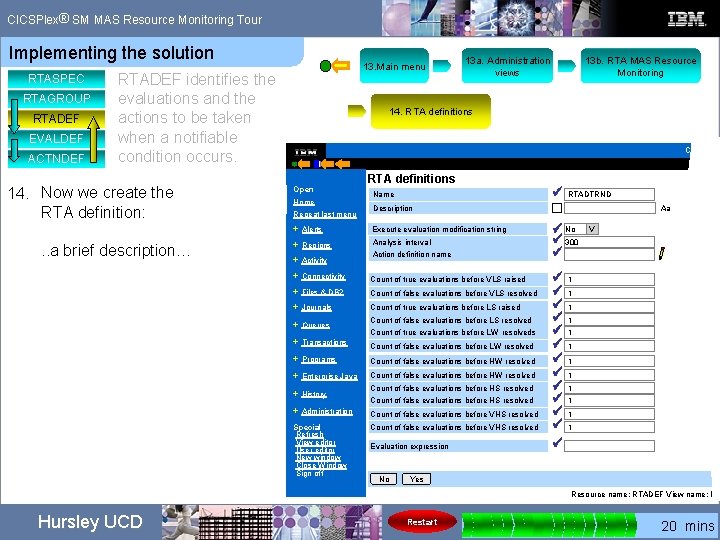Click the checkmark beside Execute evaluation modification string

point(557,227)
